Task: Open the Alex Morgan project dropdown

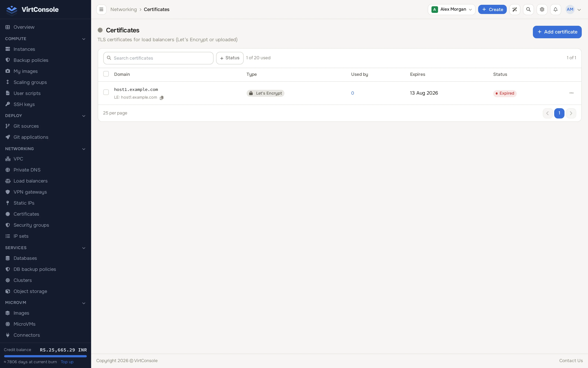Action: [451, 10]
